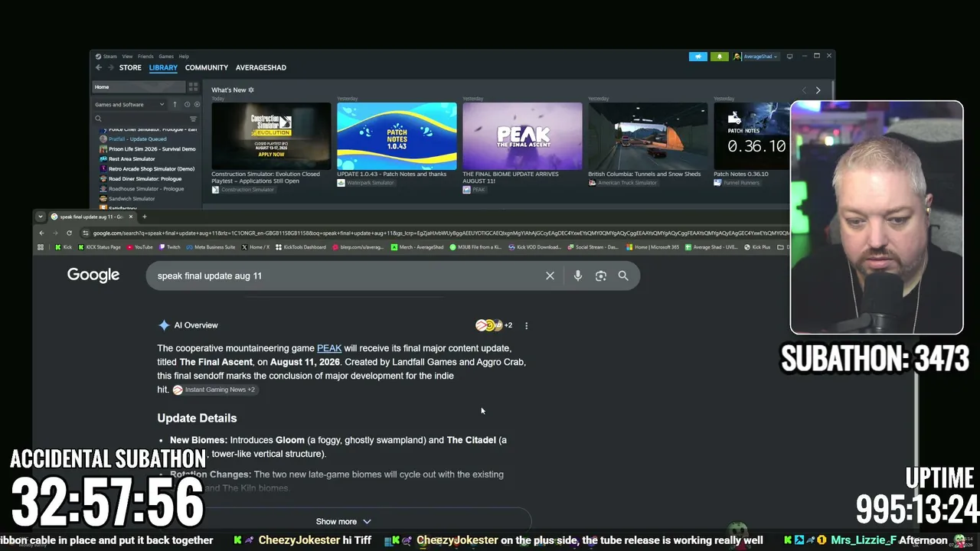Open the KICK Status Page bookmark
This screenshot has height=551, width=980.
pyautogui.click(x=98, y=247)
